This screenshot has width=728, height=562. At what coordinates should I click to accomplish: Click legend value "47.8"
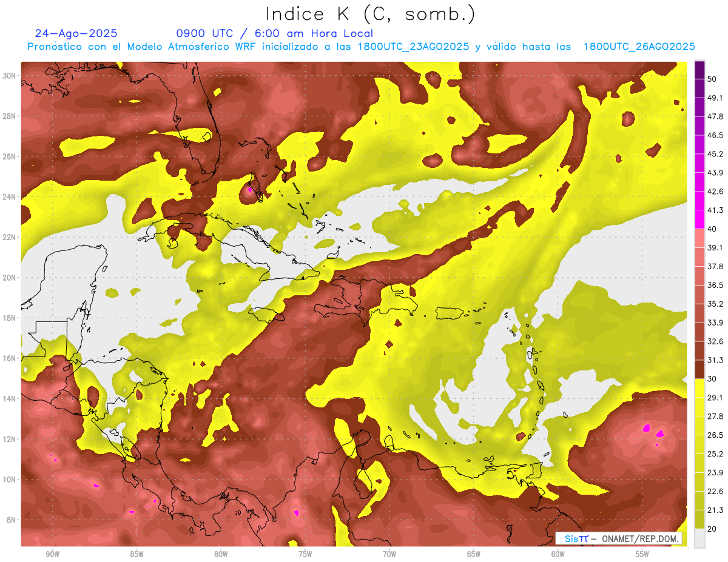click(715, 116)
